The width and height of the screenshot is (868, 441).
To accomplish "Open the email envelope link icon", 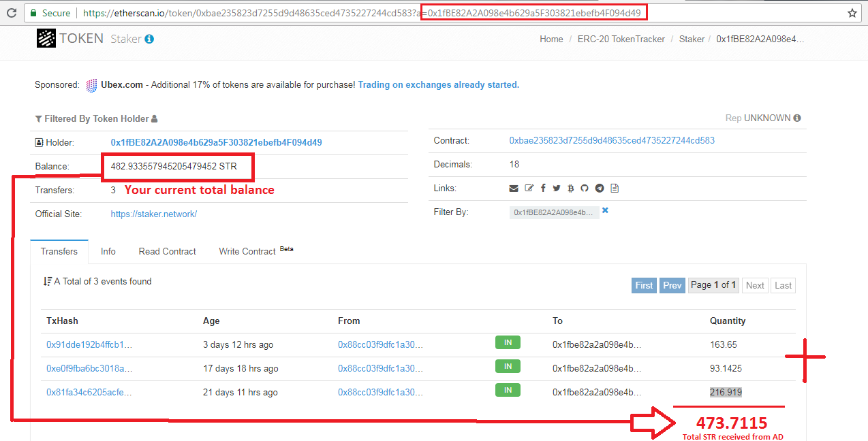I will pos(514,189).
